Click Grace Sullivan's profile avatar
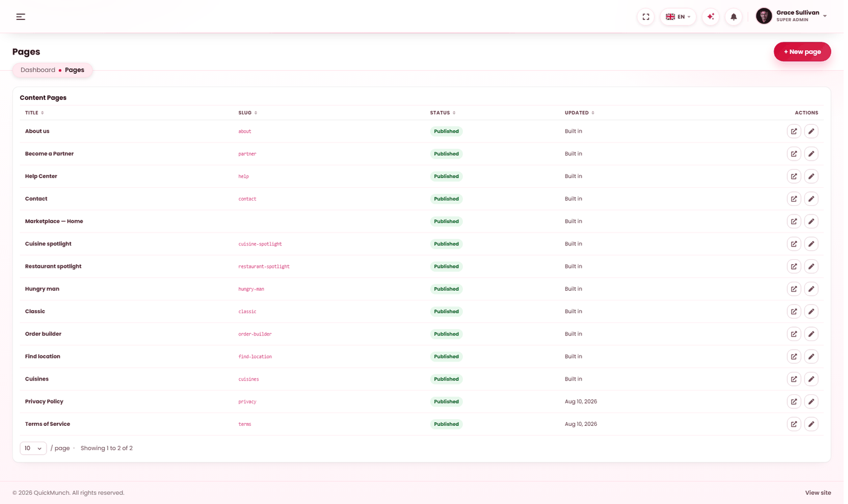This screenshot has width=848, height=504. pos(764,16)
